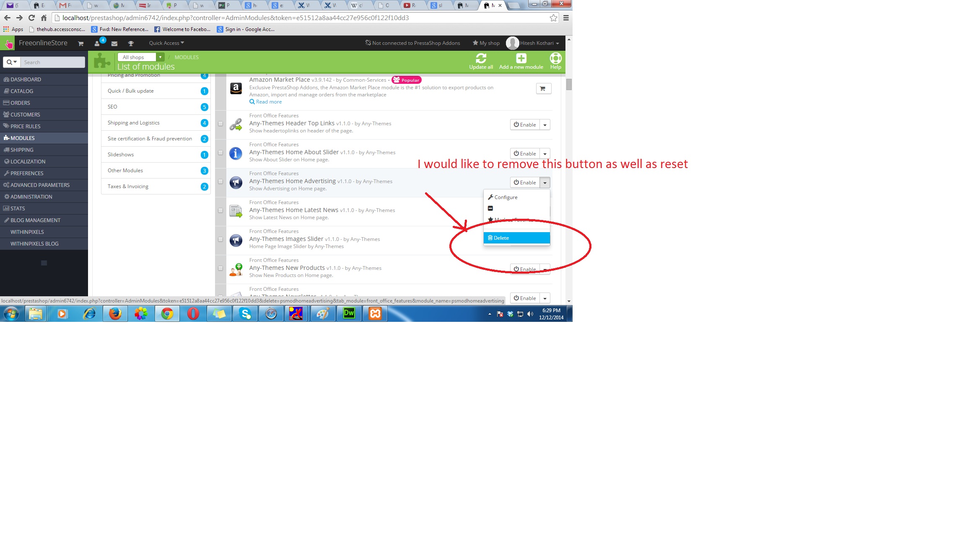
Task: Click the shopping cart icon in the header
Action: click(80, 44)
